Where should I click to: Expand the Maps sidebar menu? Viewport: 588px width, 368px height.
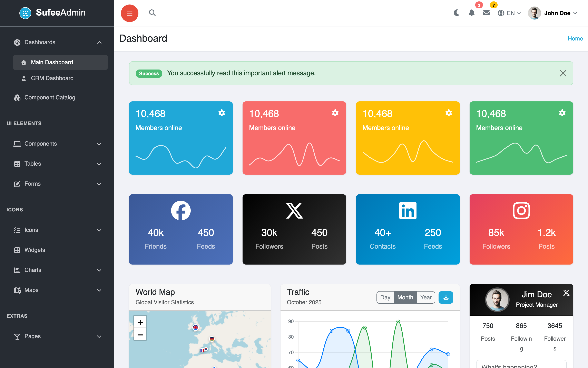57,290
